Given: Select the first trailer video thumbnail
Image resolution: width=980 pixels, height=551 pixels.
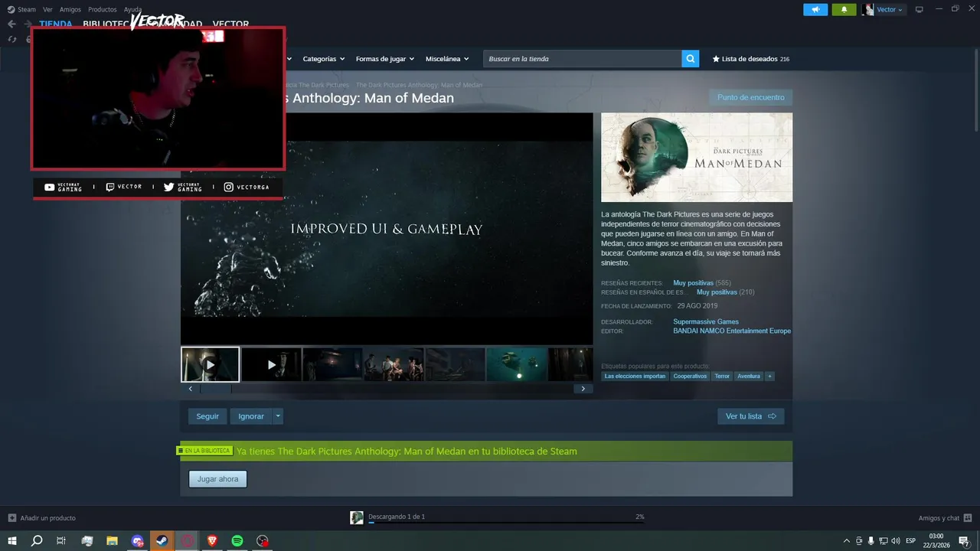Looking at the screenshot, I should (210, 365).
